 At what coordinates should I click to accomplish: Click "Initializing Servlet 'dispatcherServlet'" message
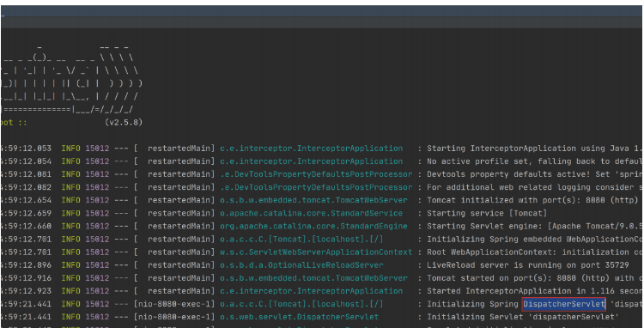(523, 317)
